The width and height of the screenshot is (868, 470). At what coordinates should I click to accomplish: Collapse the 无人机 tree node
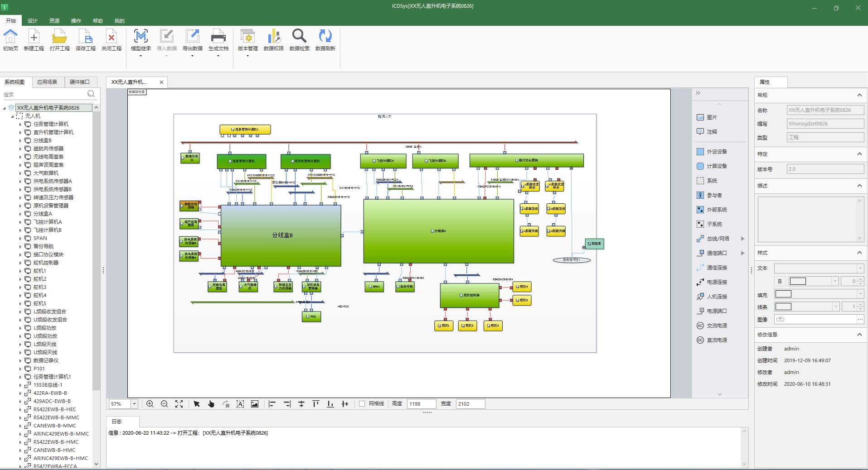coord(12,116)
